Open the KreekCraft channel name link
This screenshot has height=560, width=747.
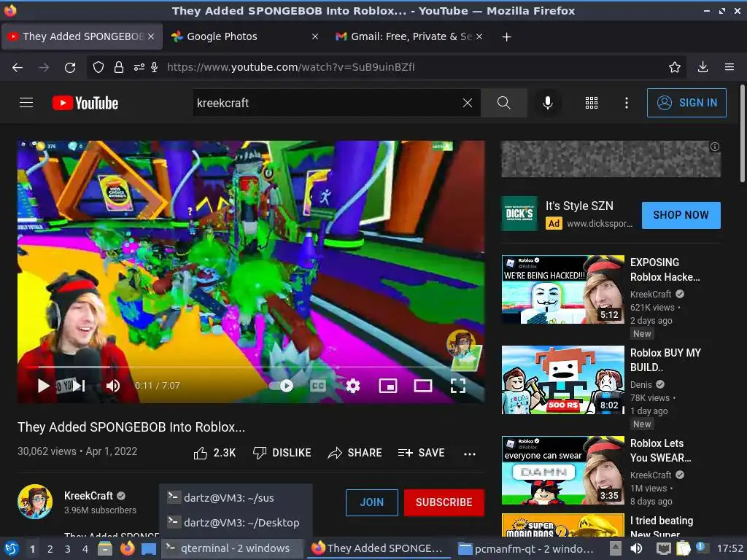(x=88, y=496)
